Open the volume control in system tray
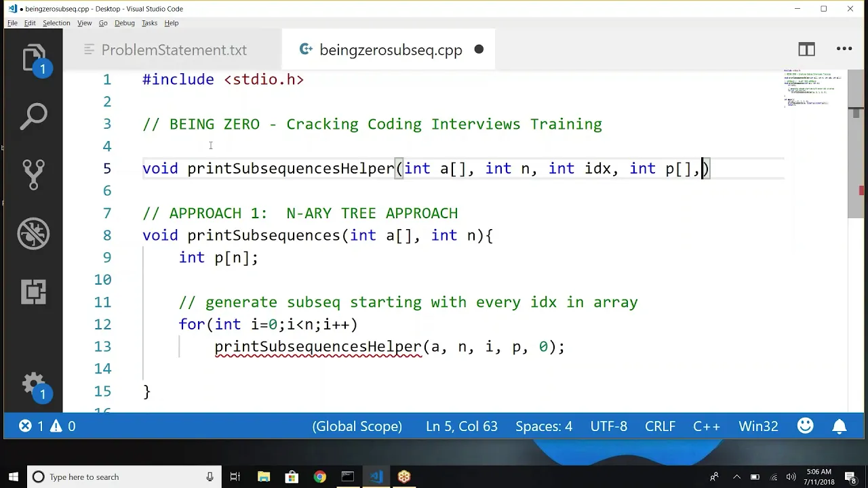868x488 pixels. [x=791, y=477]
